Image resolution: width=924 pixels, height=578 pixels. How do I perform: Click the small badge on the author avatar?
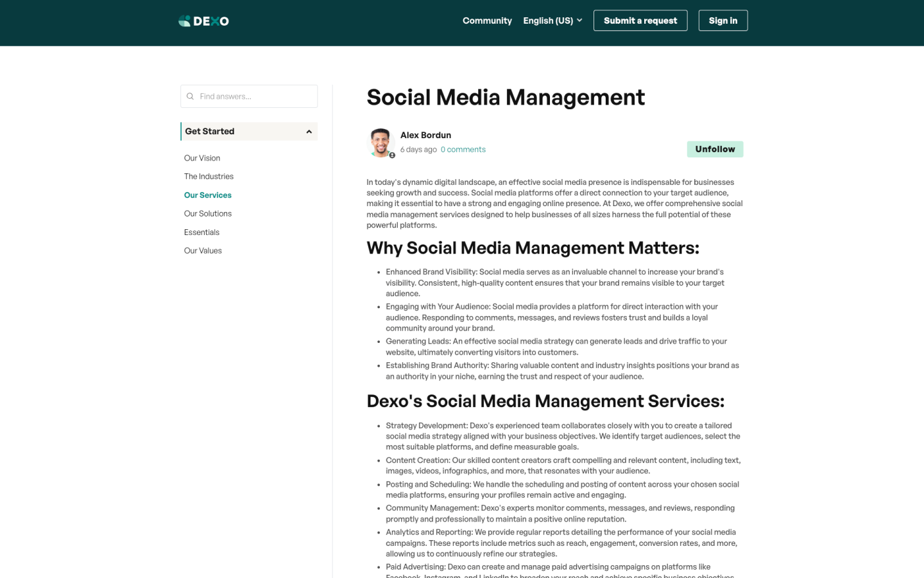coord(392,155)
